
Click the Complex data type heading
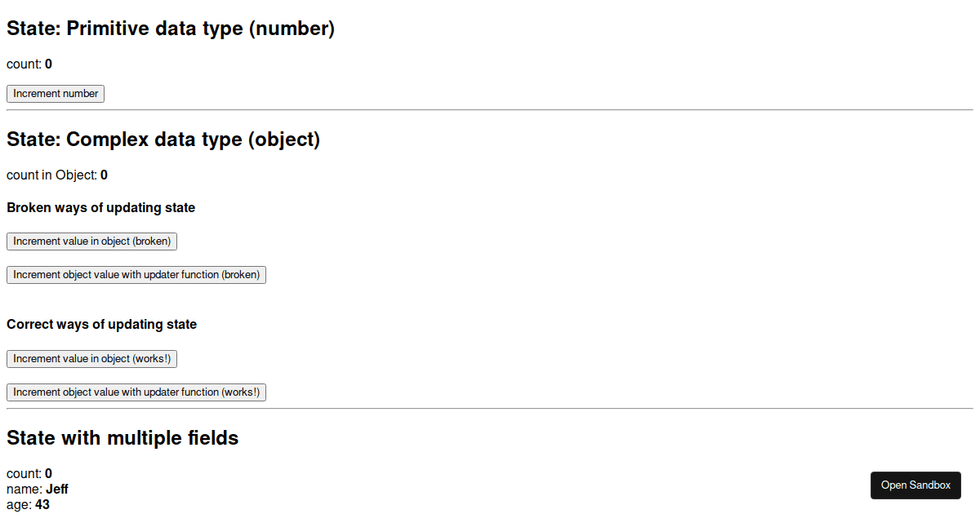(163, 140)
